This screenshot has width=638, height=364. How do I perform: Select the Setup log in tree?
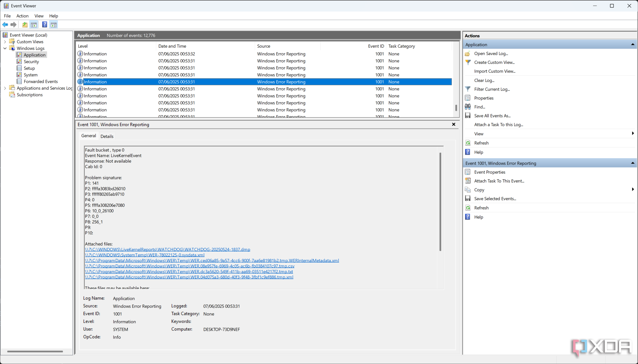[x=29, y=68]
